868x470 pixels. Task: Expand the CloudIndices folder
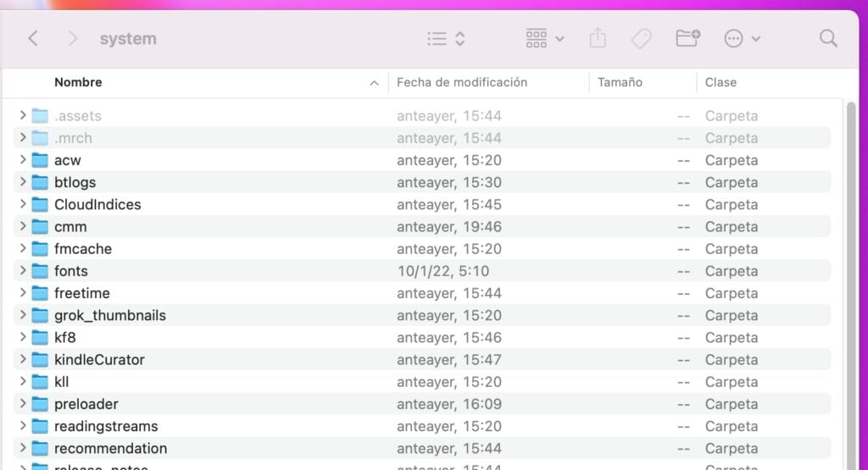point(23,203)
